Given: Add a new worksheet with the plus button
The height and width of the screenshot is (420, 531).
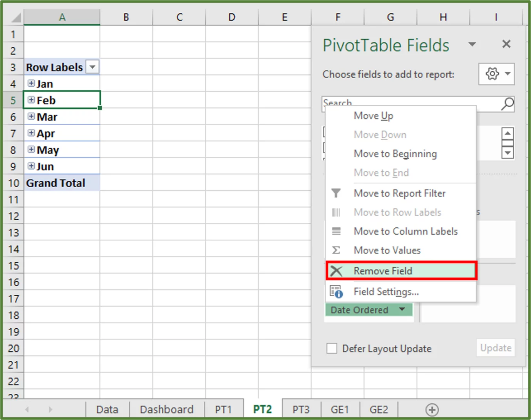Looking at the screenshot, I should click(432, 409).
